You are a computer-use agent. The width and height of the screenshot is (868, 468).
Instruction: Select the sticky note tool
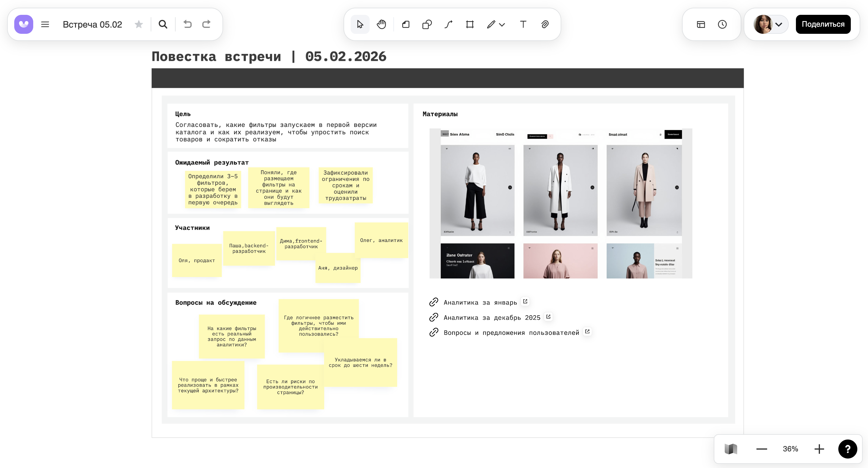click(x=406, y=24)
